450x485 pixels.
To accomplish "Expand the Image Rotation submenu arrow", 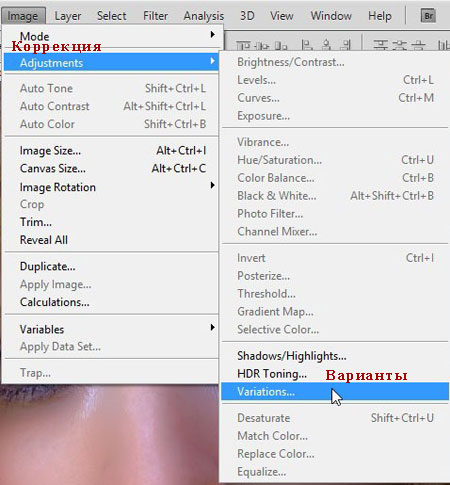I will coord(212,185).
